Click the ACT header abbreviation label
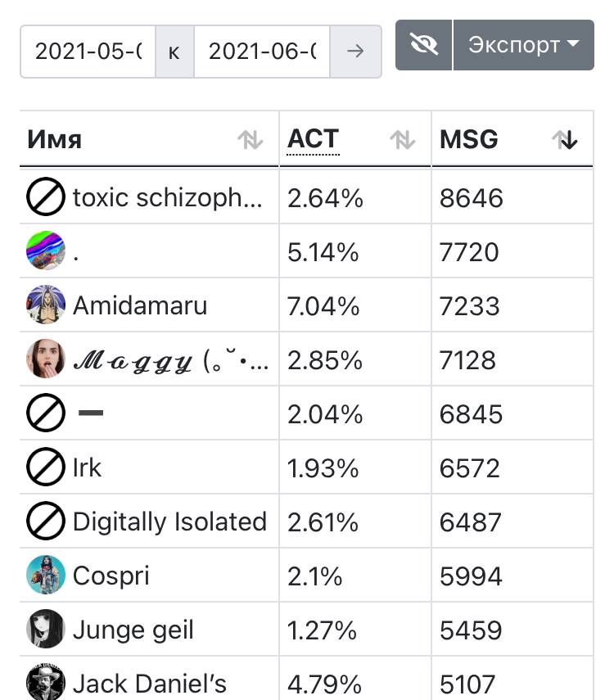 point(313,139)
